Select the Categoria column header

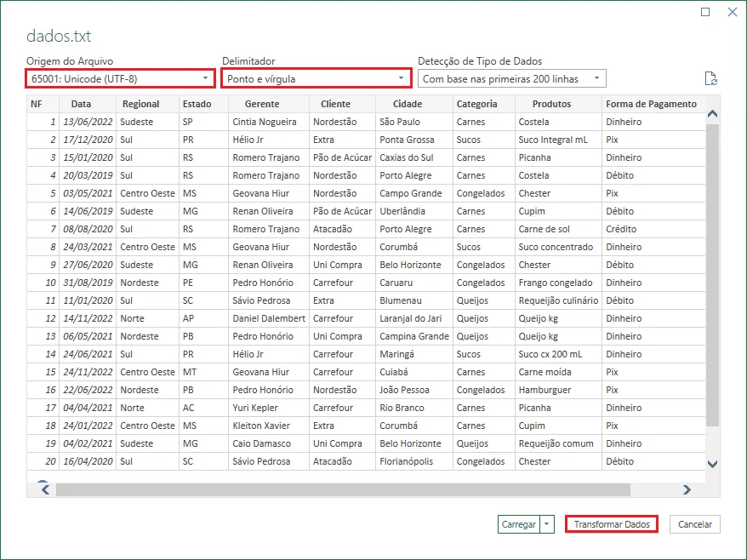point(483,104)
